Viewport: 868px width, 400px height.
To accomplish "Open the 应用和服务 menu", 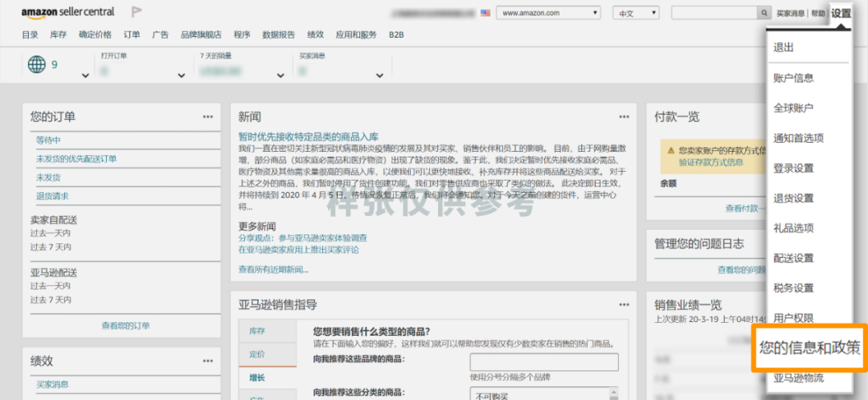I will pos(356,35).
